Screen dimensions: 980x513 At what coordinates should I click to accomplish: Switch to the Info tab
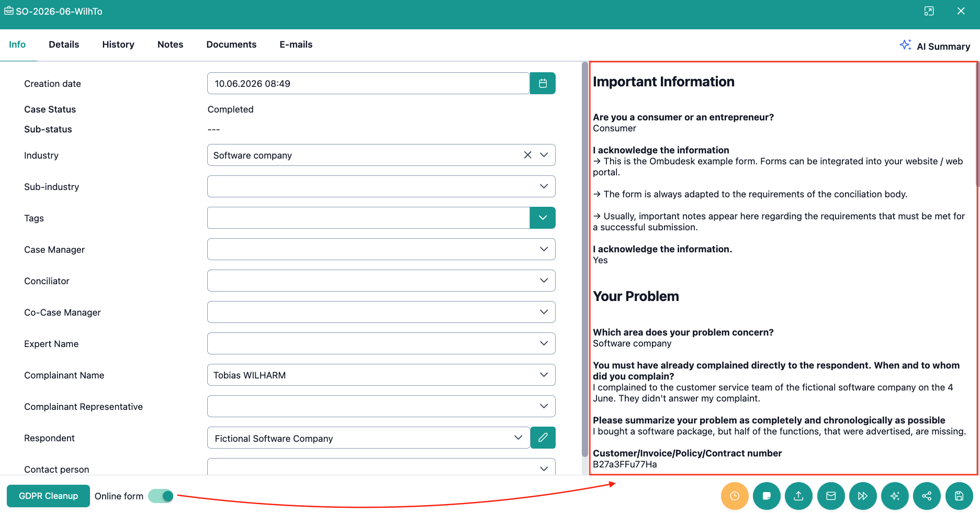point(17,44)
